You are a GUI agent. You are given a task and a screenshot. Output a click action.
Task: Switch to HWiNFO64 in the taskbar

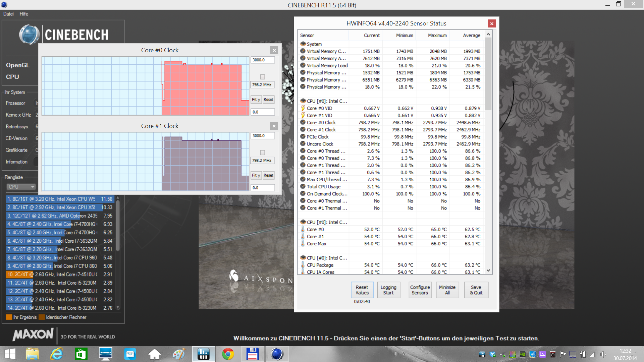click(x=204, y=354)
